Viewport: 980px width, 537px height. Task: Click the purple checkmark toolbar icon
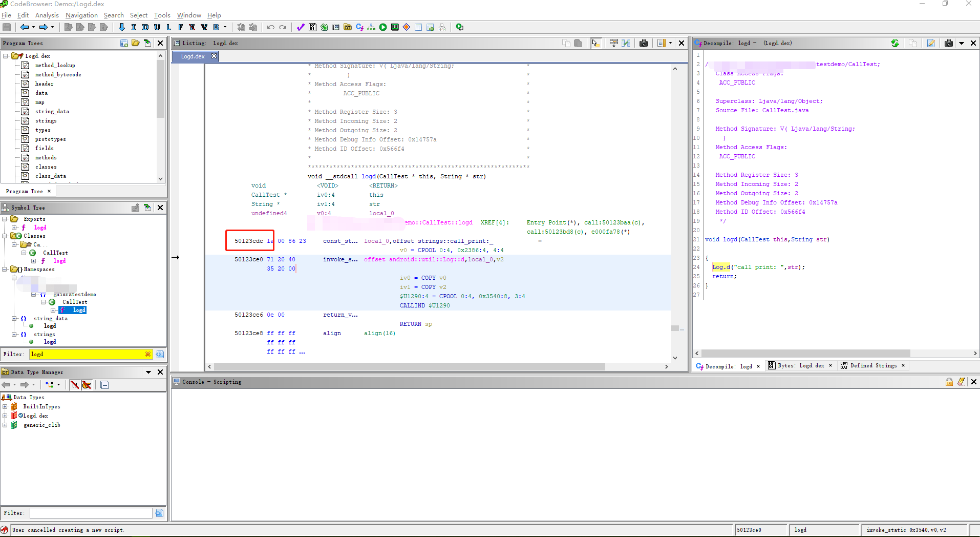tap(301, 27)
